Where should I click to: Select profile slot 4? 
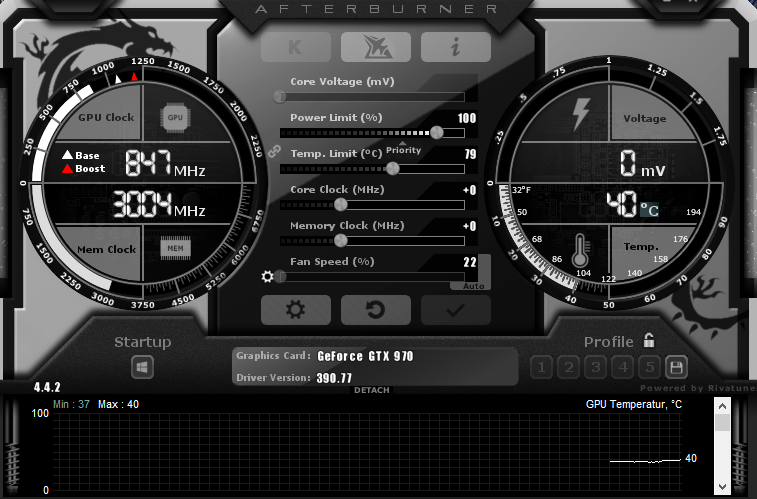[x=623, y=367]
